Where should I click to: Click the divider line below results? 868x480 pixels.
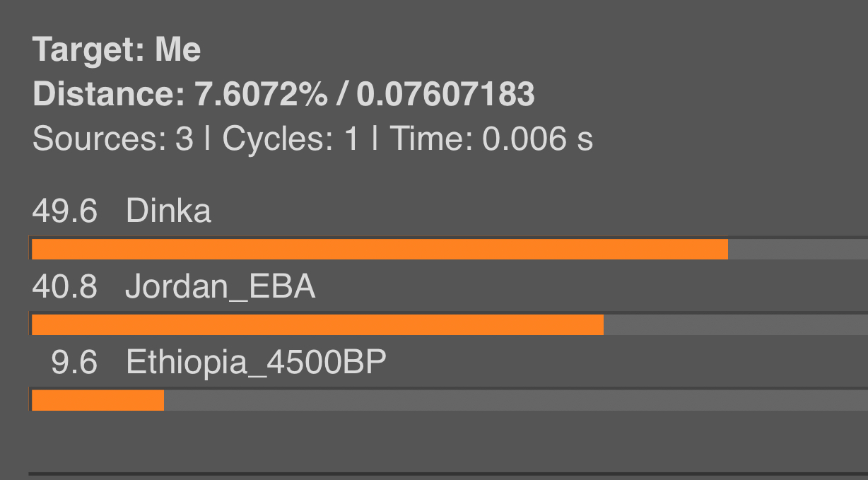[448, 474]
